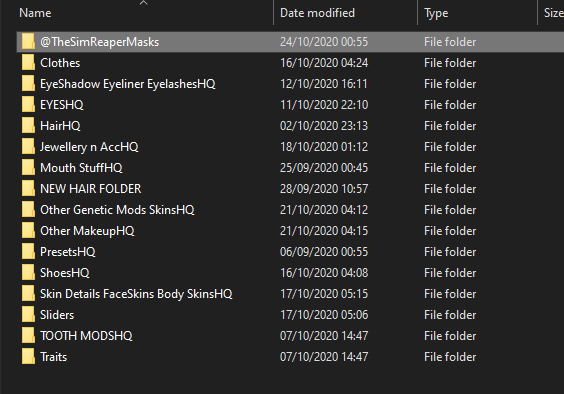The height and width of the screenshot is (394, 564).
Task: Select the Traits folder name
Action: click(54, 357)
